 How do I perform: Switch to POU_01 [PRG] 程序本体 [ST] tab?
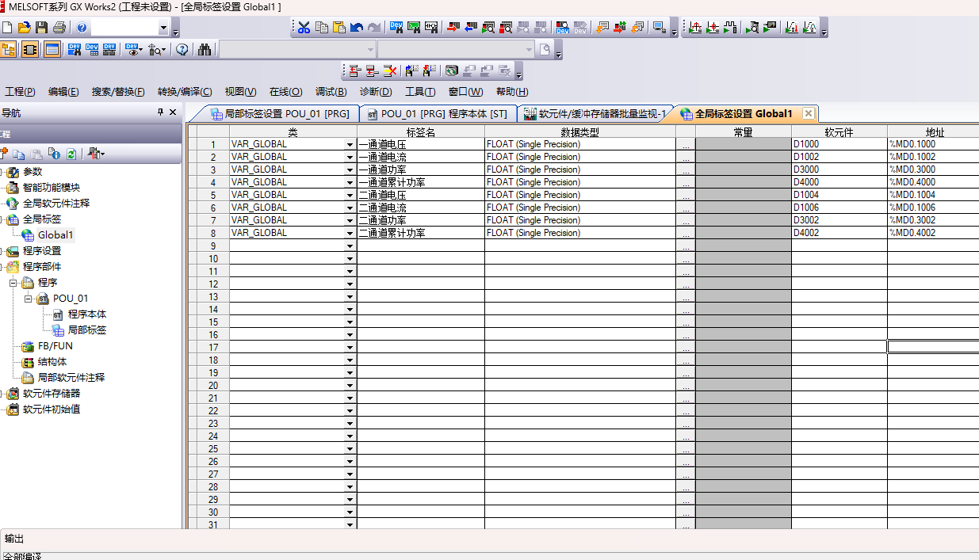click(438, 114)
